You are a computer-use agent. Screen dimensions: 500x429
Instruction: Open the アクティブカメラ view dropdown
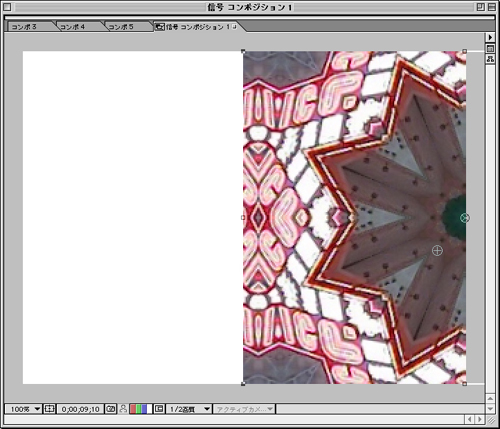pos(244,409)
